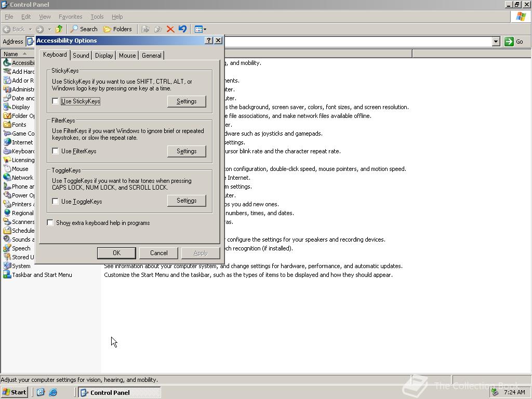Click the blue Undo toolbar icon
532x399 pixels.
tap(182, 29)
